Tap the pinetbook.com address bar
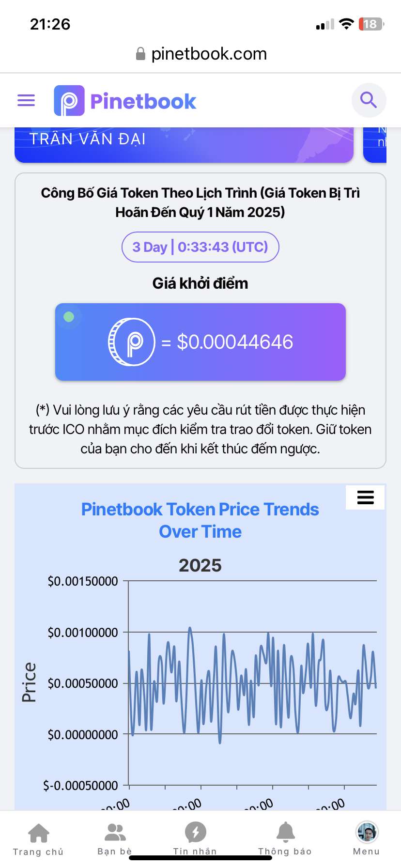Viewport: 401px width, 868px height. point(208,54)
